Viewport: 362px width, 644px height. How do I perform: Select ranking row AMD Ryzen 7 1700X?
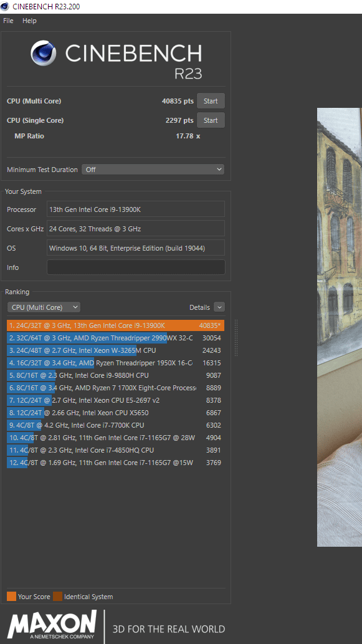[x=116, y=388]
